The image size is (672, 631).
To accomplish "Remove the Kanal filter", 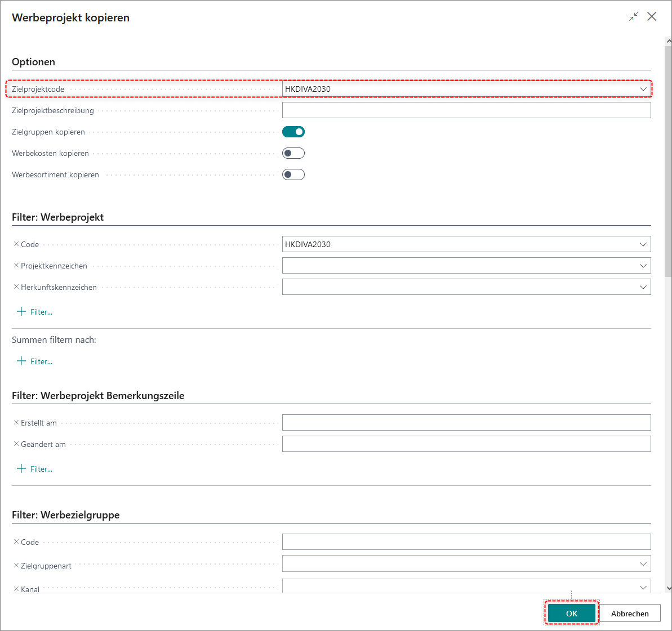I will coord(16,589).
